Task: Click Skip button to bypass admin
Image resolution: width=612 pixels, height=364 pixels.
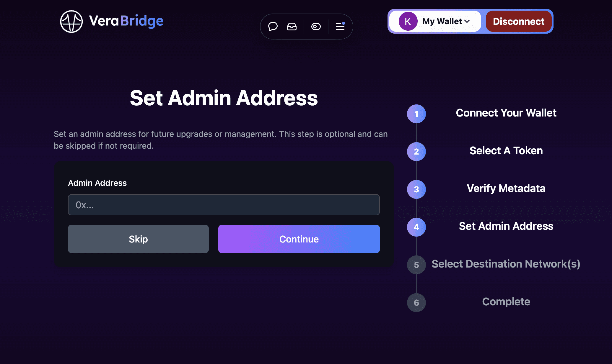Action: (x=138, y=239)
